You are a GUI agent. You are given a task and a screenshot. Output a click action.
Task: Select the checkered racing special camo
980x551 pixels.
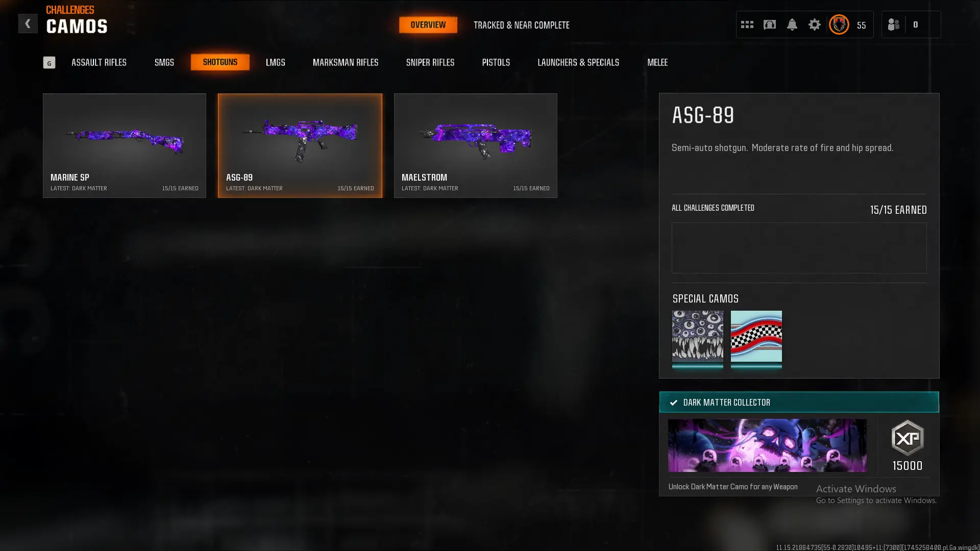[x=756, y=339]
